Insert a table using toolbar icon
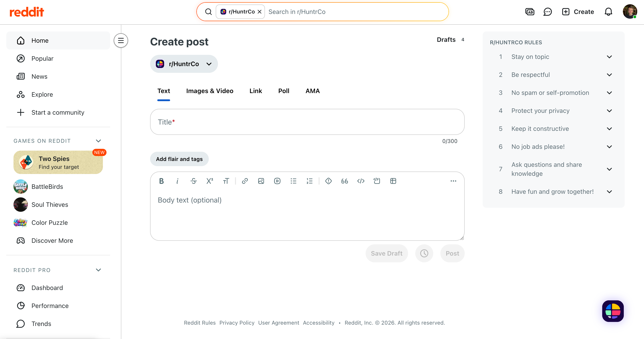The width and height of the screenshot is (644, 339). pos(393,181)
